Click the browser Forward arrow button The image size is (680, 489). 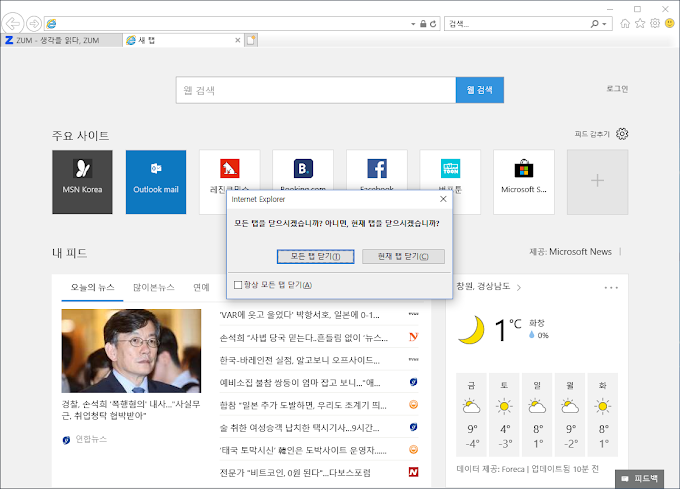click(34, 23)
